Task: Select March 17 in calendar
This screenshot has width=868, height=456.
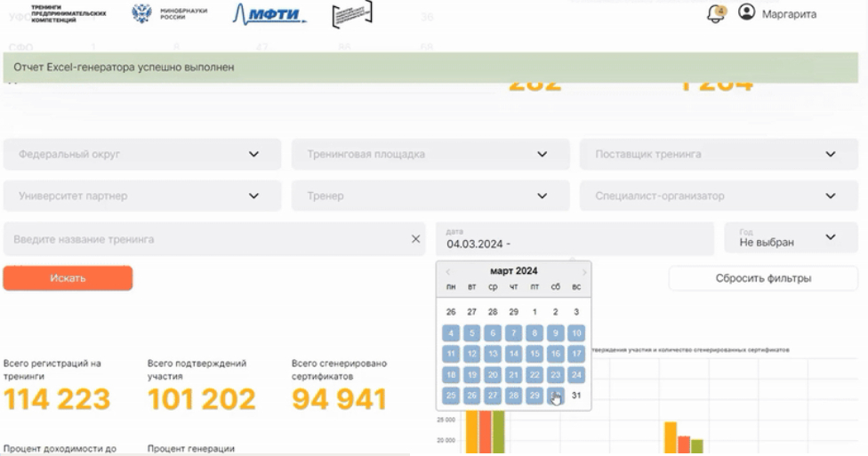Action: point(576,354)
